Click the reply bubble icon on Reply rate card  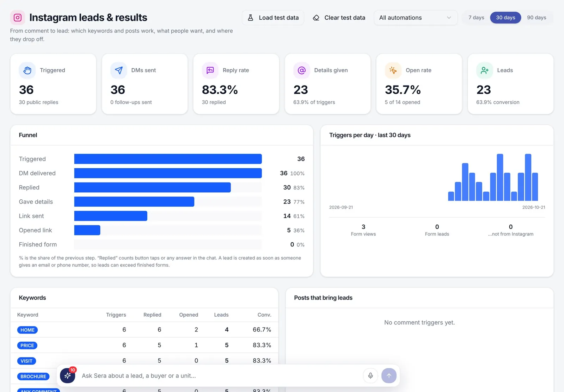pyautogui.click(x=210, y=70)
